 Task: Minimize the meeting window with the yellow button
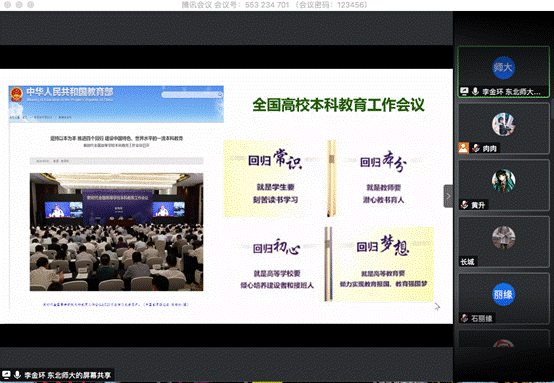(19, 5)
